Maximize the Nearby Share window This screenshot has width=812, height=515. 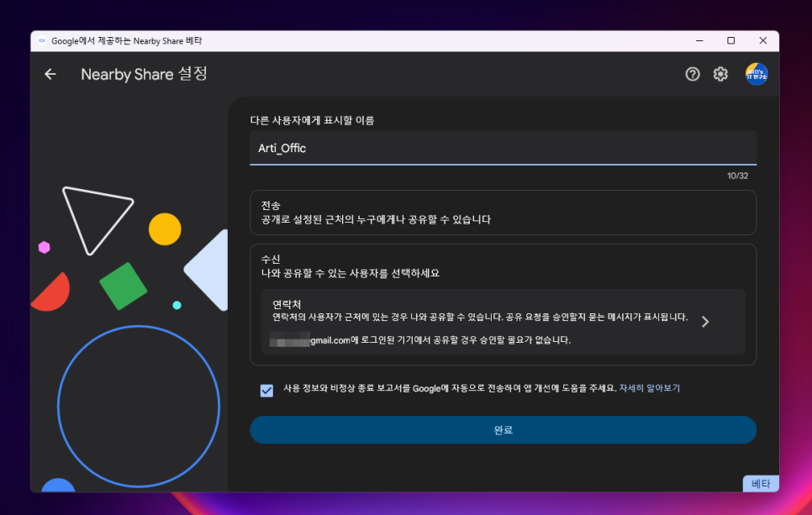coord(730,41)
